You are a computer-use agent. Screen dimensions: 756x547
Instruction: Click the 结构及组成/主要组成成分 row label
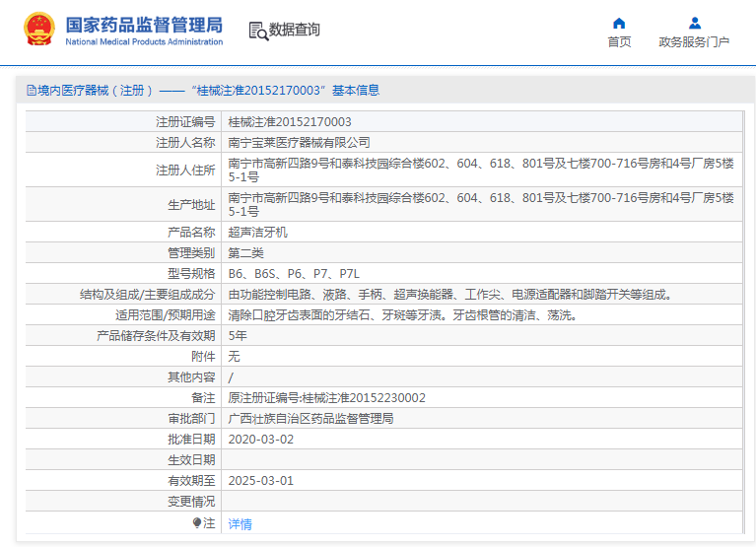tap(147, 295)
